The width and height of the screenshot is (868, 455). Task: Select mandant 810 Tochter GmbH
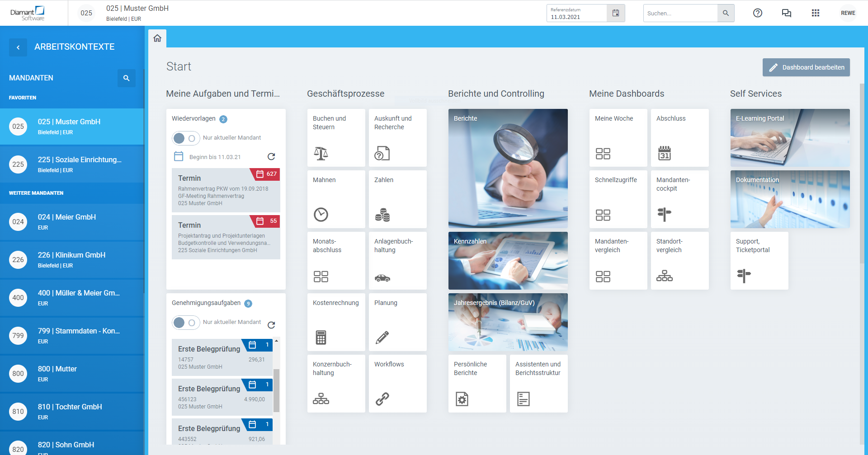click(x=72, y=412)
